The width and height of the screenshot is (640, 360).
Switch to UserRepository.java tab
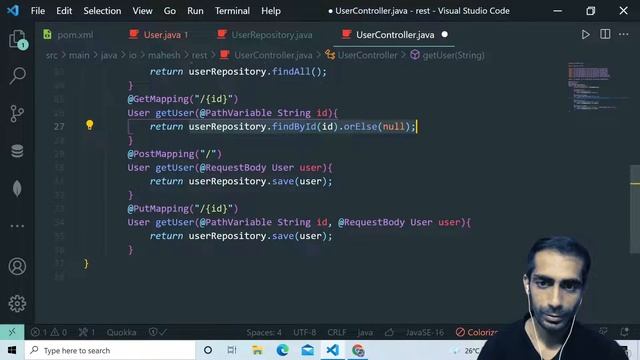pyautogui.click(x=265, y=35)
